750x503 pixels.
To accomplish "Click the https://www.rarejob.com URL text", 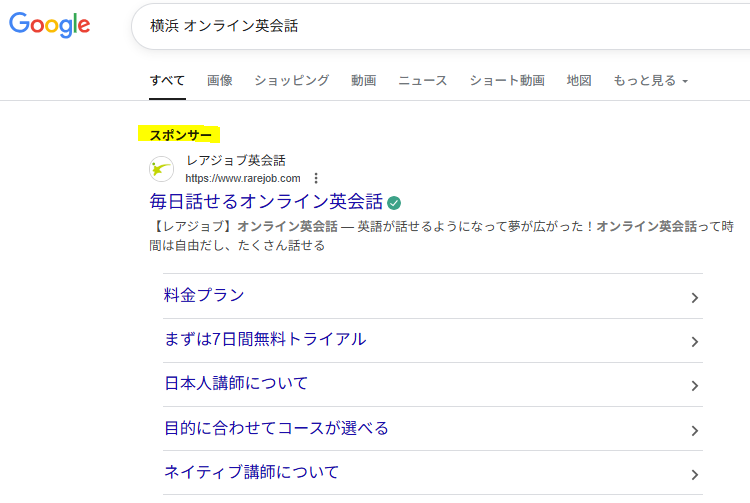I will click(x=243, y=178).
